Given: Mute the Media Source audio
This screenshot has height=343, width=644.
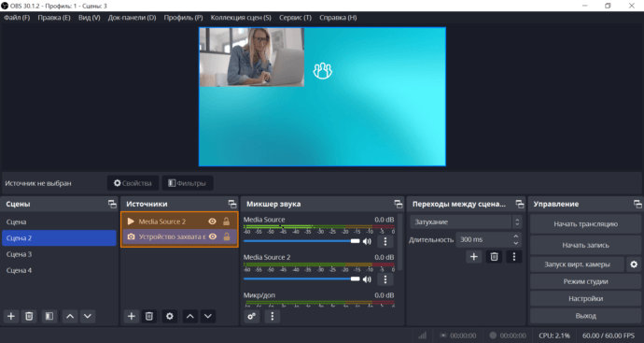Looking at the screenshot, I should pos(367,241).
